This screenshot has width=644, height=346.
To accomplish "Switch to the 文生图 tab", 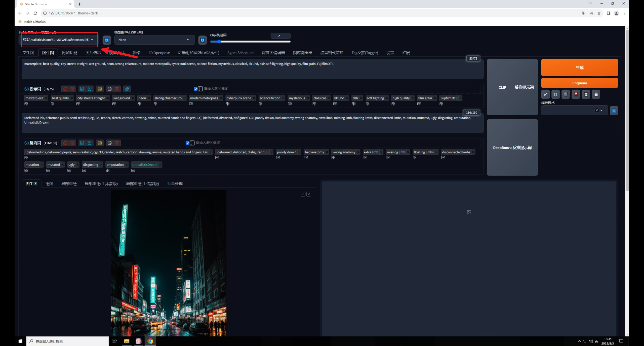I will tap(28, 53).
